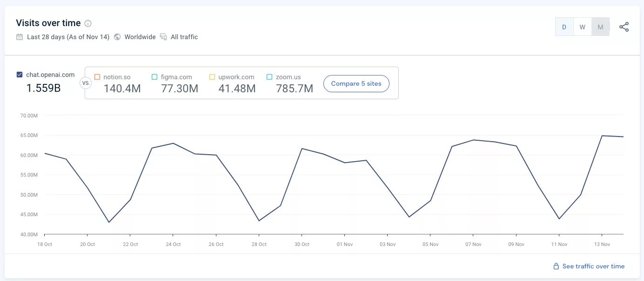Click the calendar icon beside Last 28 days

tap(20, 37)
